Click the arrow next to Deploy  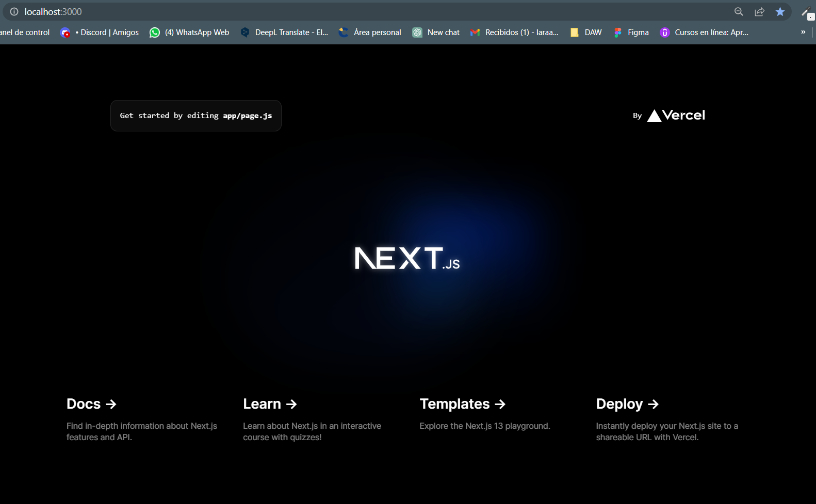click(x=654, y=404)
